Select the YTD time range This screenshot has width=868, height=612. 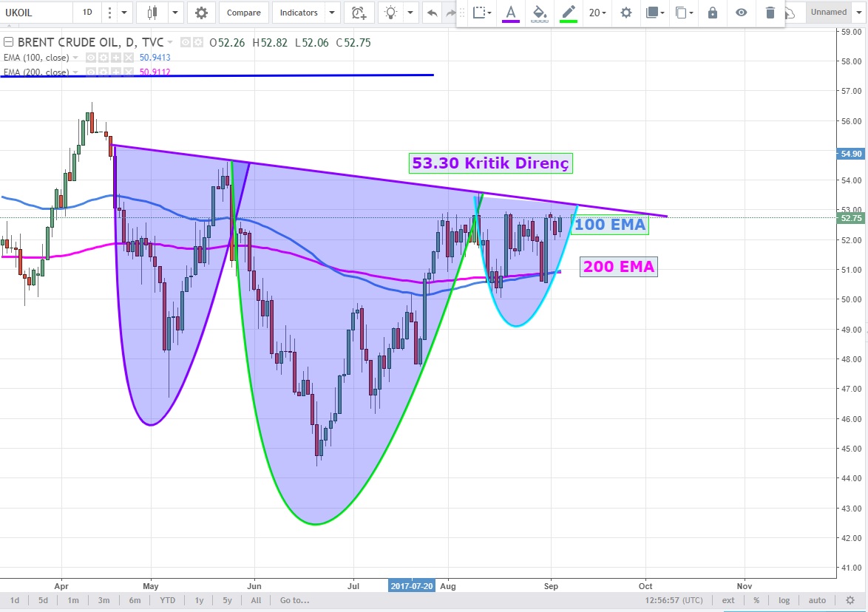click(168, 600)
